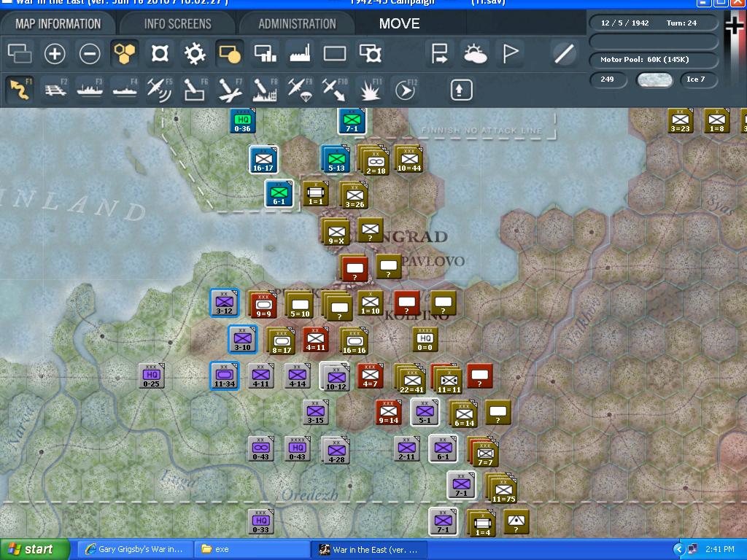Open Gary Grigsby's War in taskbar item
The height and width of the screenshot is (560, 747).
pos(135,549)
